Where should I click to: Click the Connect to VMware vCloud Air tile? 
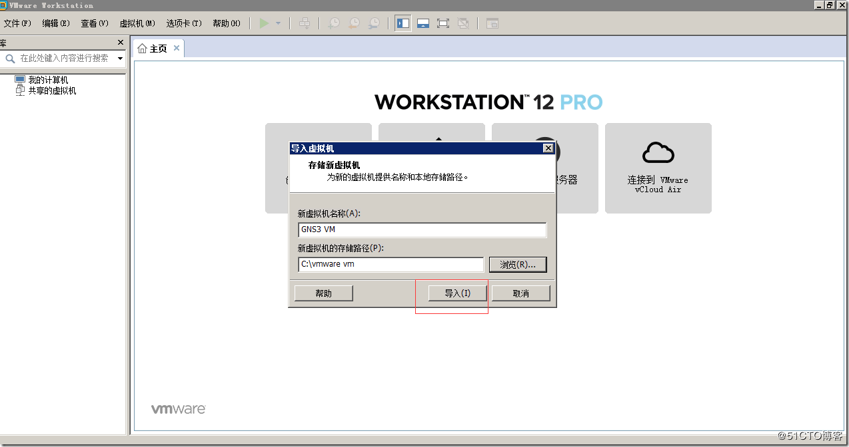pos(657,168)
